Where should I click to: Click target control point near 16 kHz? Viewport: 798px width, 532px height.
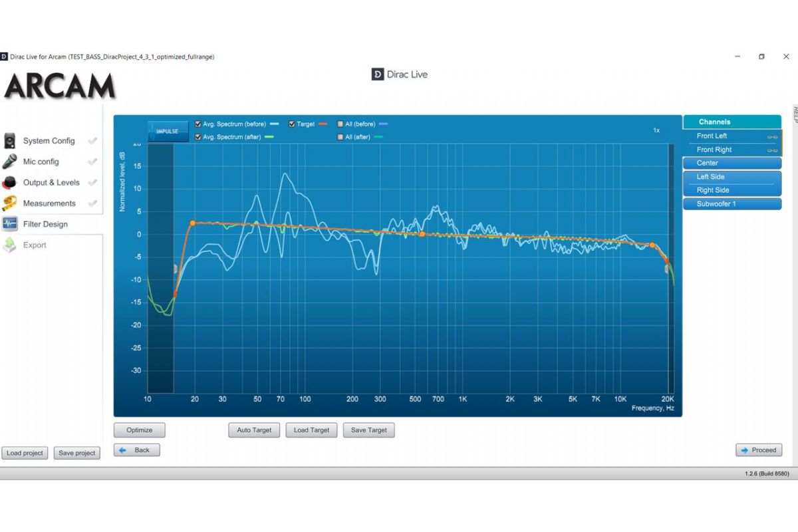(x=652, y=245)
